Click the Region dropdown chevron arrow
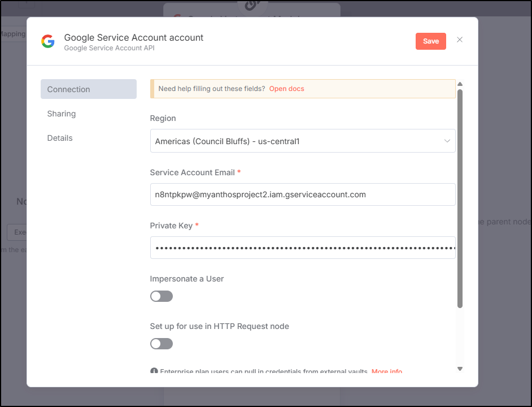The image size is (532, 407). [x=447, y=141]
